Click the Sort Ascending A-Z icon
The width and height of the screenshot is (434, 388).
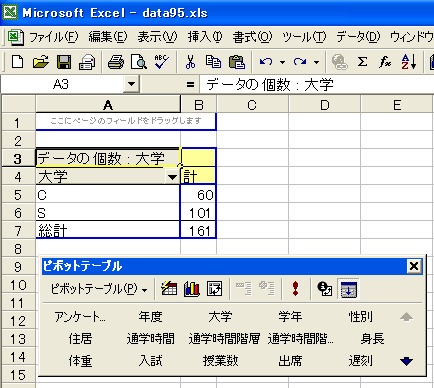(409, 62)
